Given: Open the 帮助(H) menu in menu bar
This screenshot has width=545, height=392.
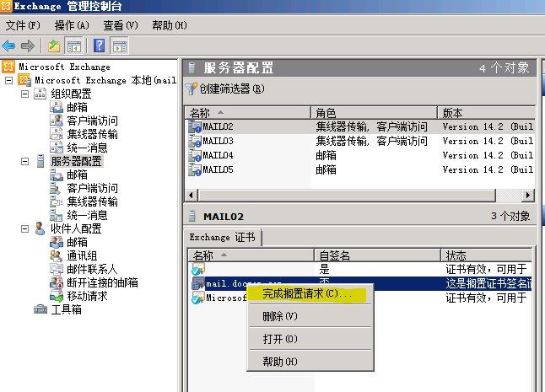Looking at the screenshot, I should pos(170,25).
